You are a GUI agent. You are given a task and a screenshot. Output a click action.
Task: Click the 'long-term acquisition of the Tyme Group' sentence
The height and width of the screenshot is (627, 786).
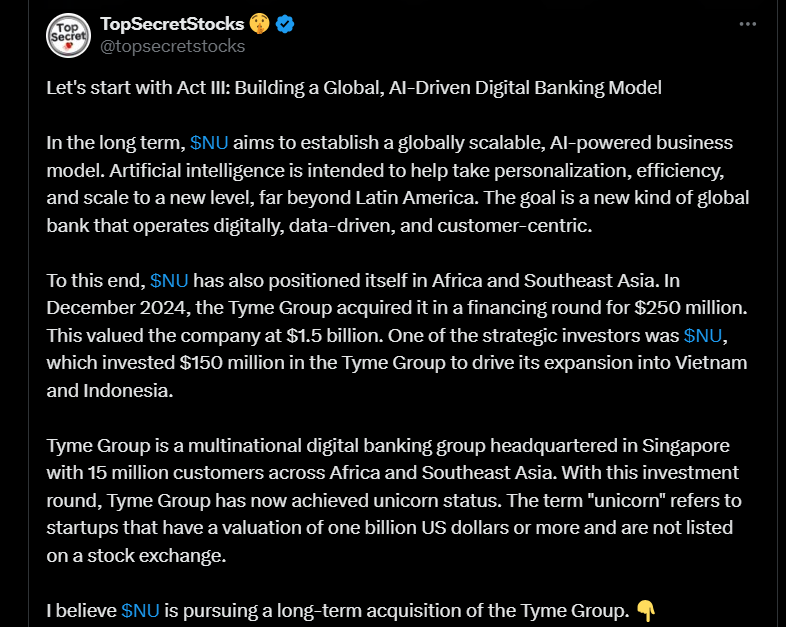coord(400,608)
